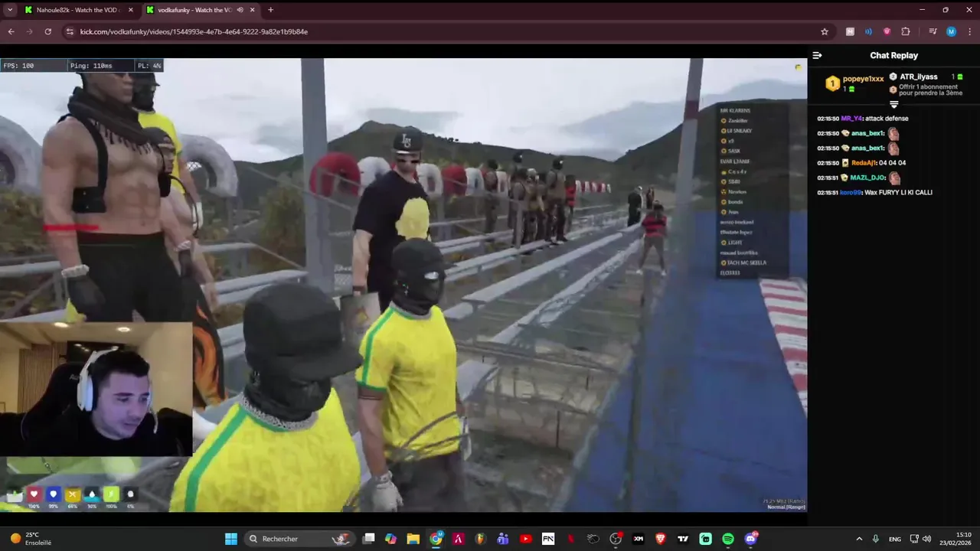Click the taskbar Rechercher search box
Image resolution: width=980 pixels, height=551 pixels.
pos(299,539)
